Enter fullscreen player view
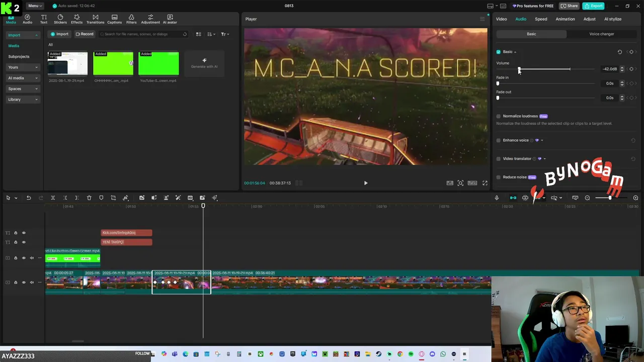This screenshot has height=362, width=644. 485,183
